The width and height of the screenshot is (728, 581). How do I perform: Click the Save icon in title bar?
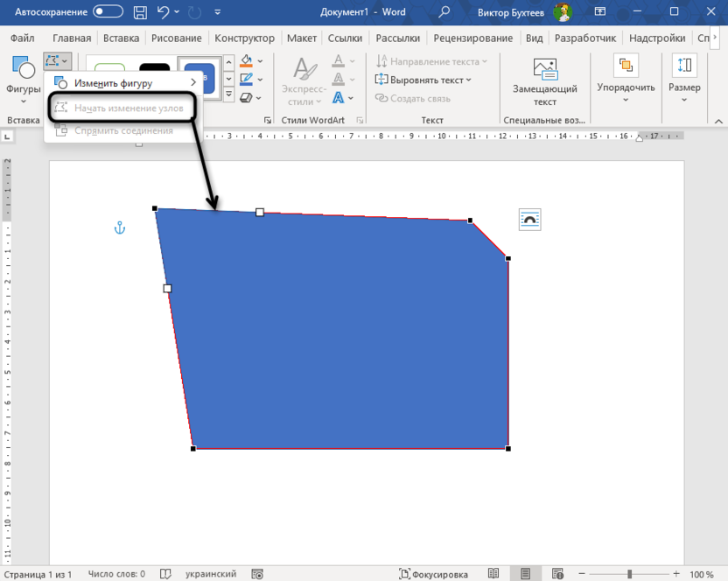coord(142,12)
